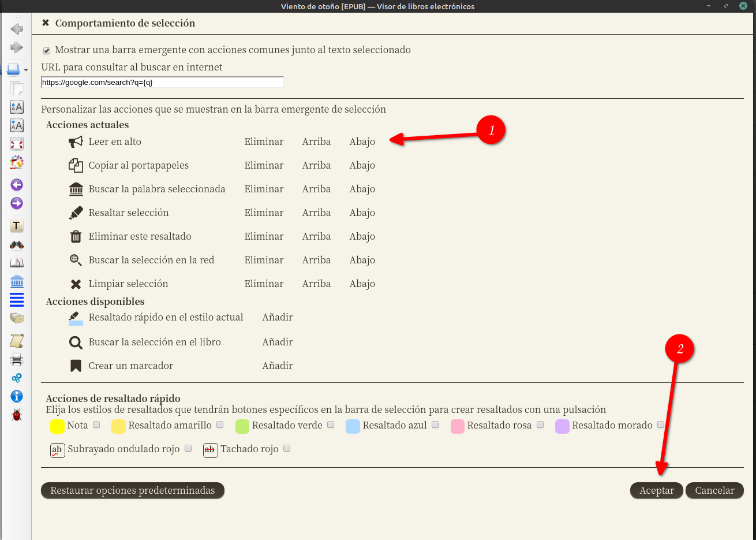Enable the Resaltado amarillo checkbox

coord(220,424)
